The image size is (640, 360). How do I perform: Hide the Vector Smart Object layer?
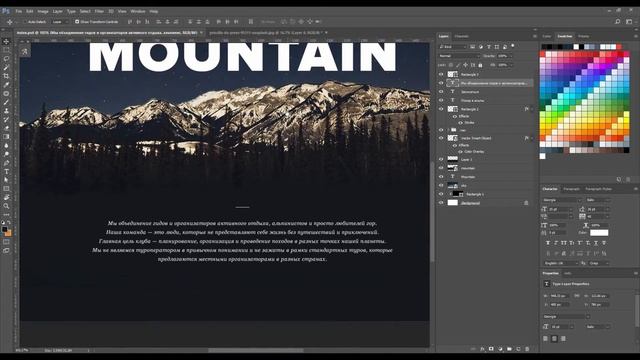tap(441, 138)
